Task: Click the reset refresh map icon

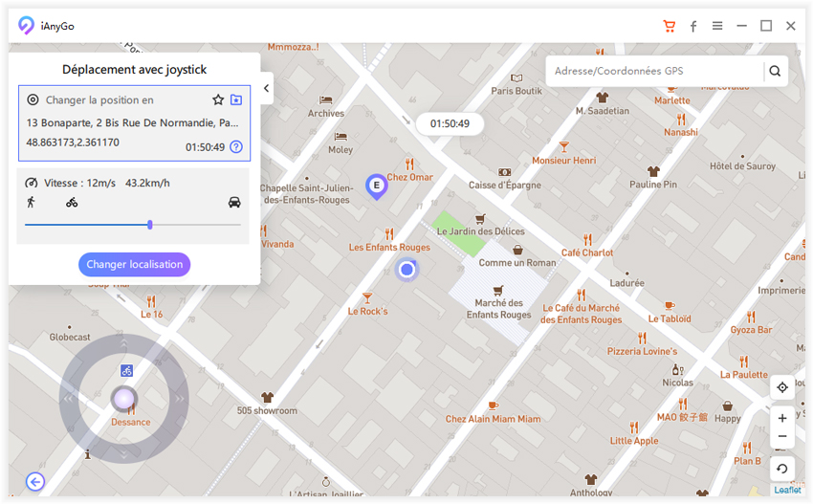Action: coord(782,469)
